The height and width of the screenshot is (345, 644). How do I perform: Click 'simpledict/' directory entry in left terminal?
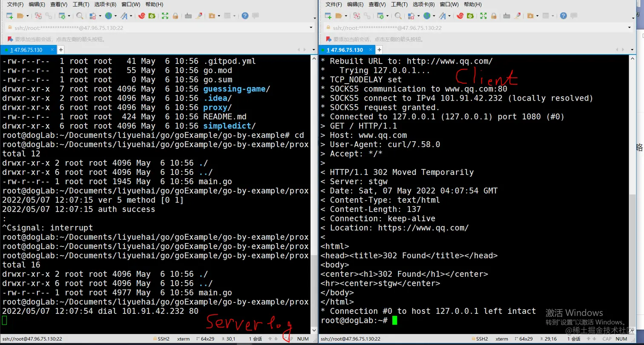[x=230, y=126]
